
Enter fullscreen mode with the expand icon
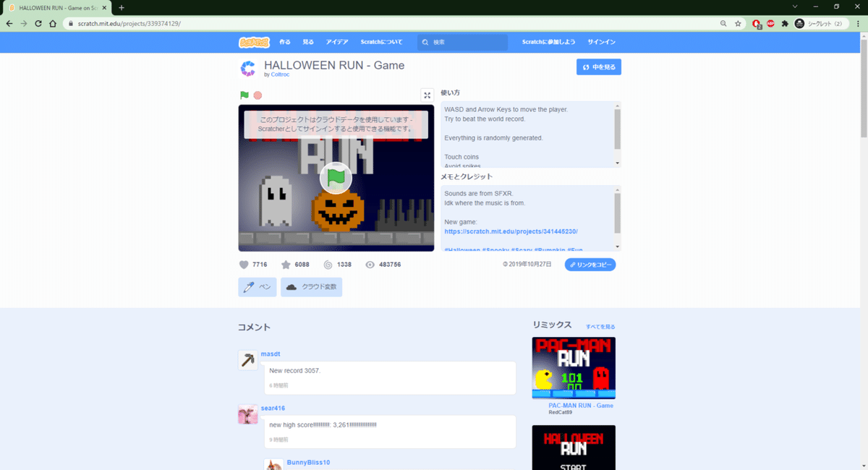pos(427,95)
